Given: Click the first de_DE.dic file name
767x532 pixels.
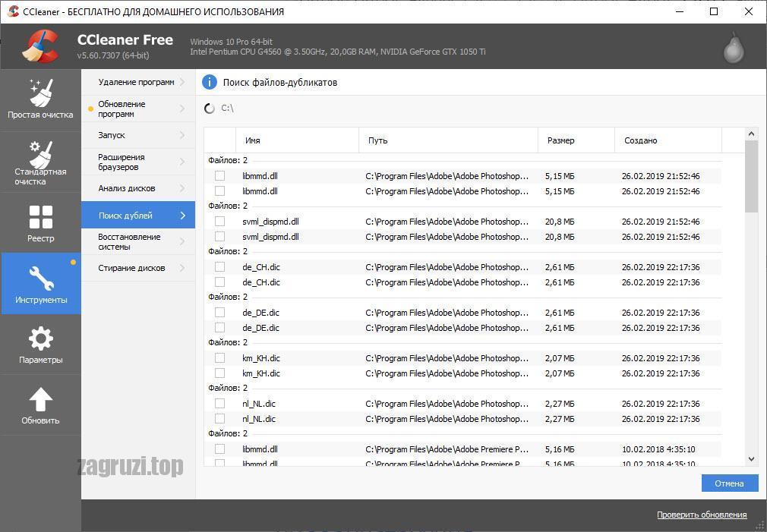Looking at the screenshot, I should (260, 313).
